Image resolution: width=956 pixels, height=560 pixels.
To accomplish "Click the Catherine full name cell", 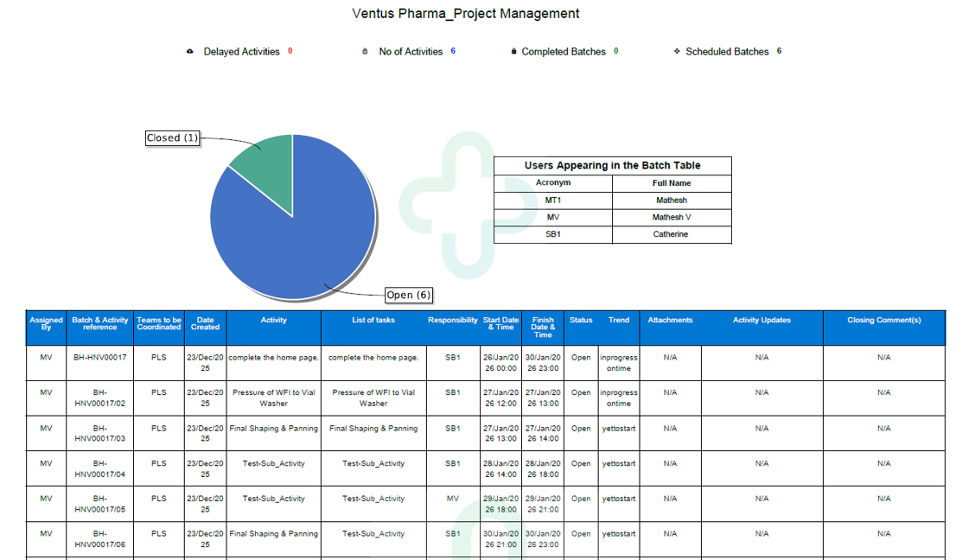I will point(671,234).
